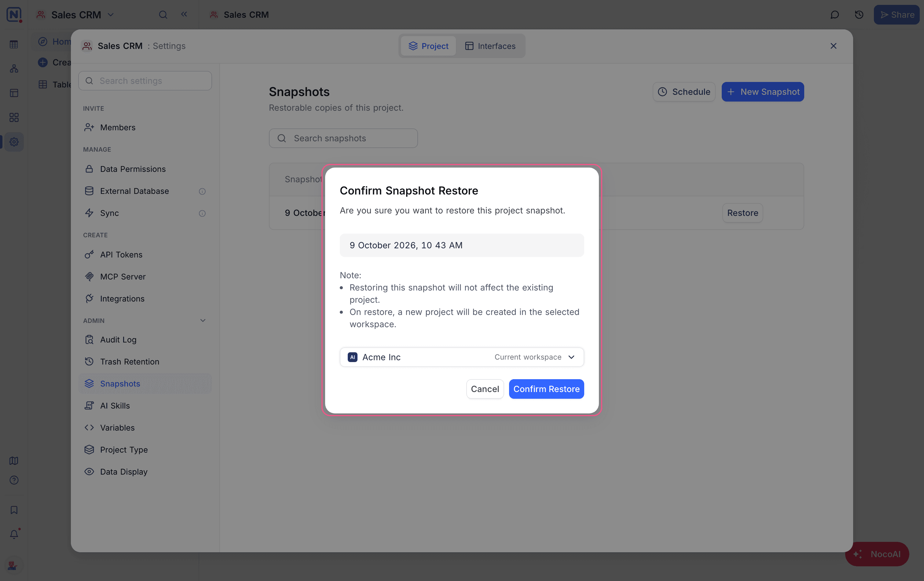Open Audit Log settings
This screenshot has height=581, width=924.
(145, 339)
